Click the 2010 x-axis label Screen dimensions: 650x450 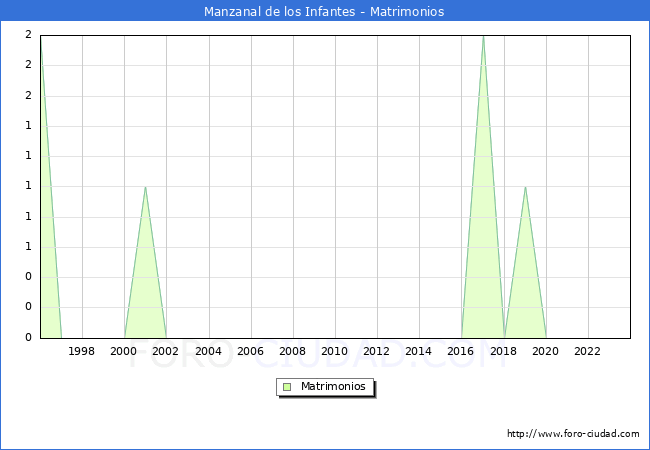[x=335, y=351]
